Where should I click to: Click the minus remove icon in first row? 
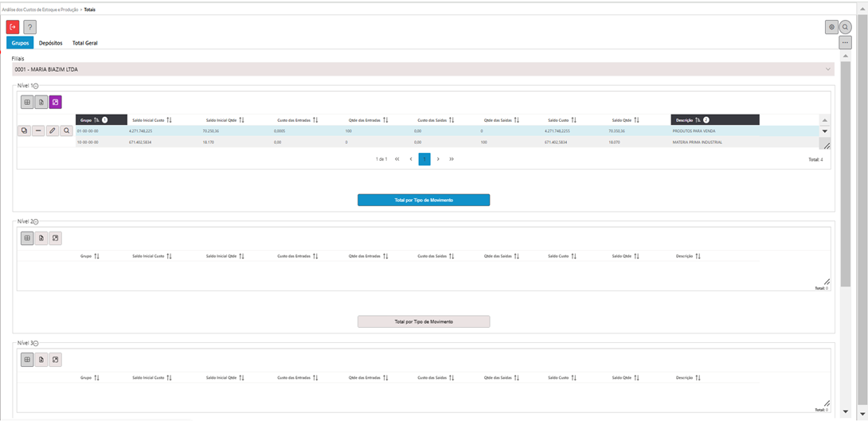(x=38, y=131)
